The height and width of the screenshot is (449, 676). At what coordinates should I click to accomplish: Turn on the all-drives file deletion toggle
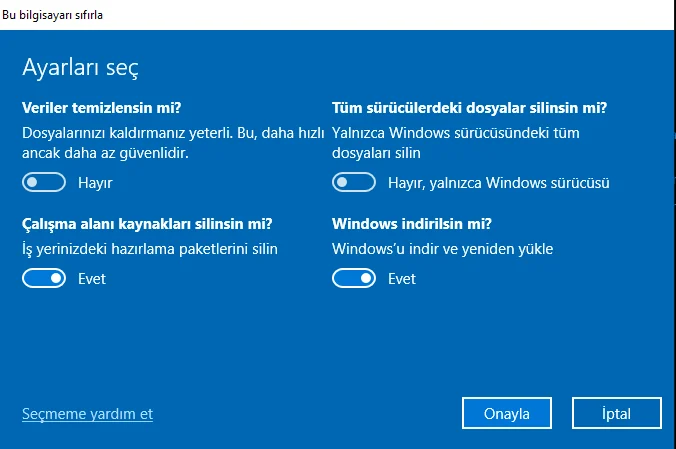[354, 183]
